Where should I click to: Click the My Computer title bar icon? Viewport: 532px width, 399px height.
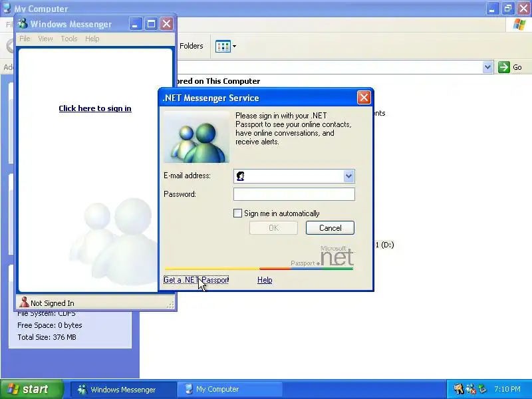tap(7, 7)
